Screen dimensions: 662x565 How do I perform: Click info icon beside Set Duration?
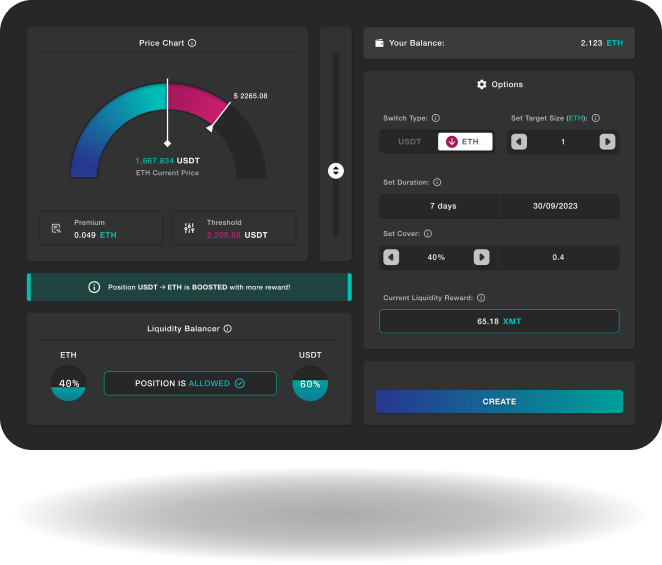coord(437,183)
